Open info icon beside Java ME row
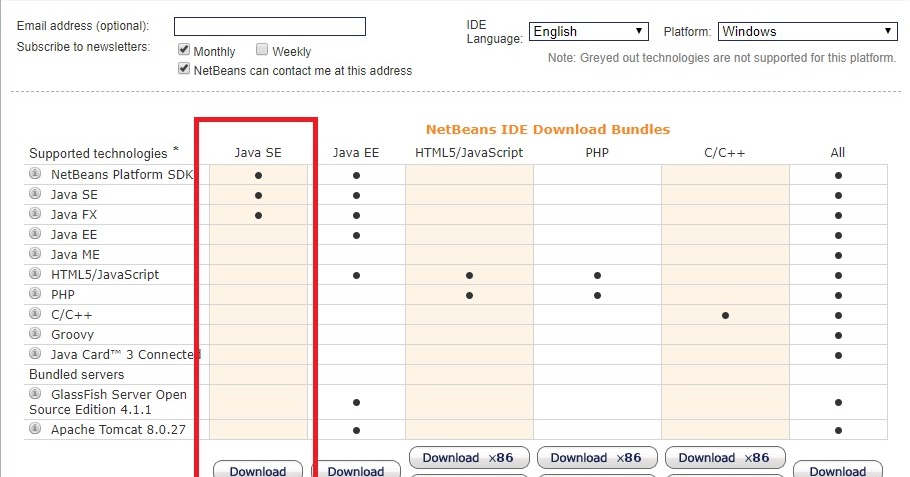The image size is (910, 477). coord(35,254)
